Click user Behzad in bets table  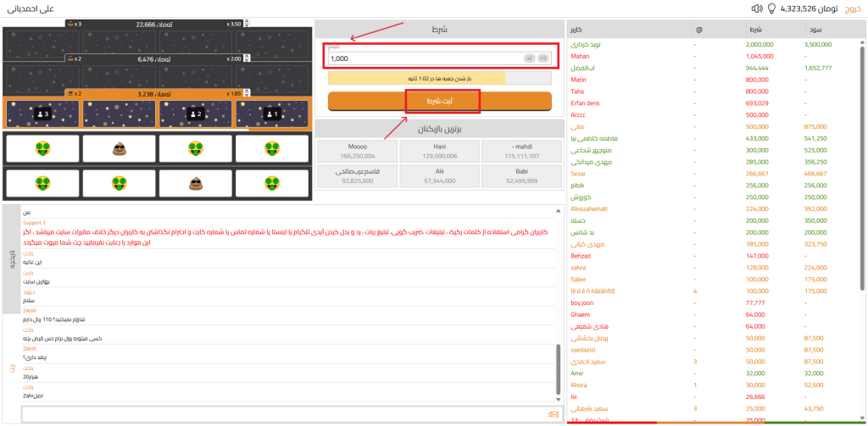click(581, 256)
